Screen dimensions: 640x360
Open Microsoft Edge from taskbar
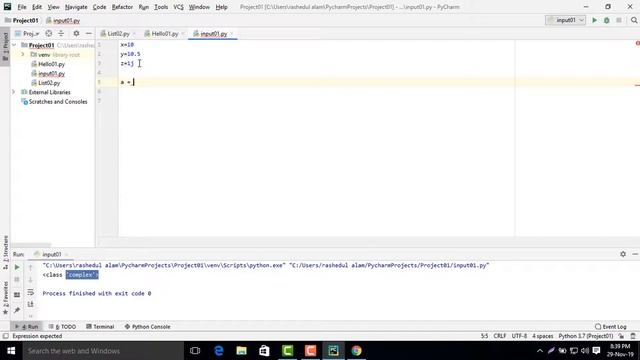(219, 351)
